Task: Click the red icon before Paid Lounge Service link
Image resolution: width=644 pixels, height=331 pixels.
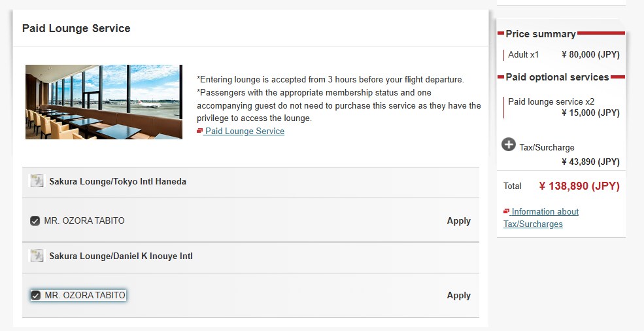Action: pyautogui.click(x=199, y=131)
